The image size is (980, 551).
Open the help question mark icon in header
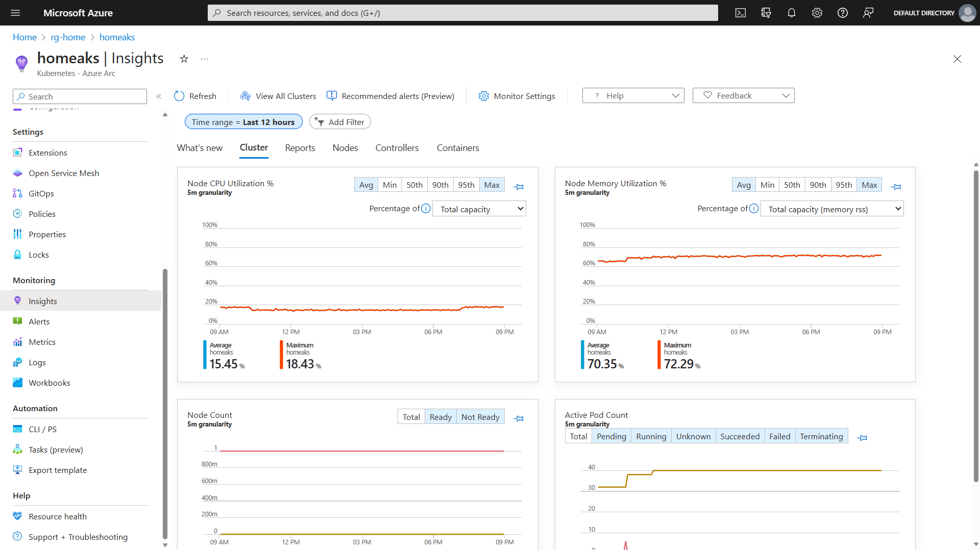(x=843, y=13)
